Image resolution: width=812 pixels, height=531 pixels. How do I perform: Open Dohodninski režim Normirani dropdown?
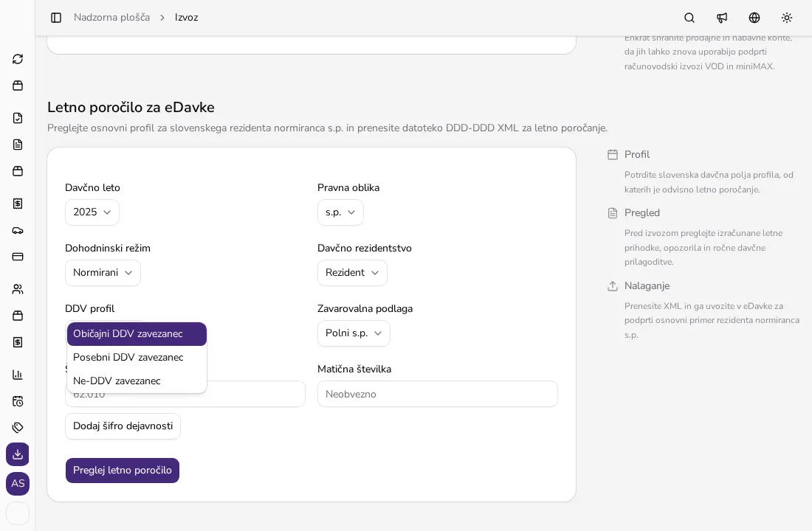(103, 273)
